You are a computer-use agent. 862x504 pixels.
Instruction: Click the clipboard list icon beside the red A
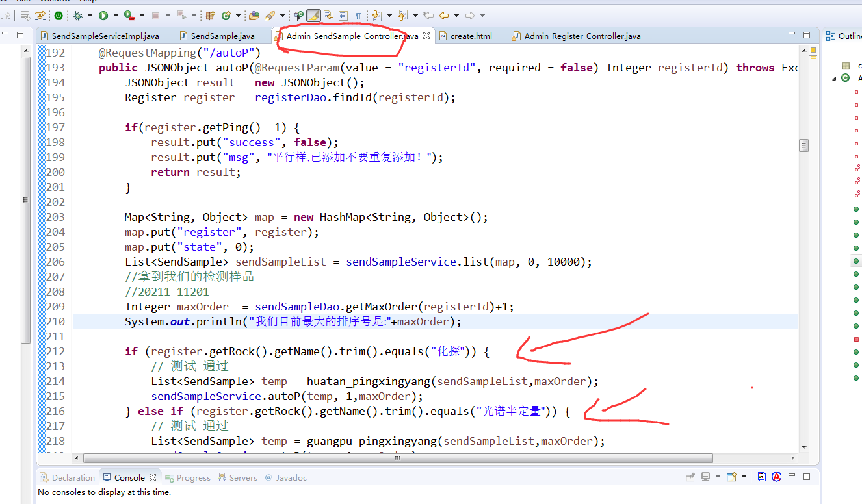(762, 477)
